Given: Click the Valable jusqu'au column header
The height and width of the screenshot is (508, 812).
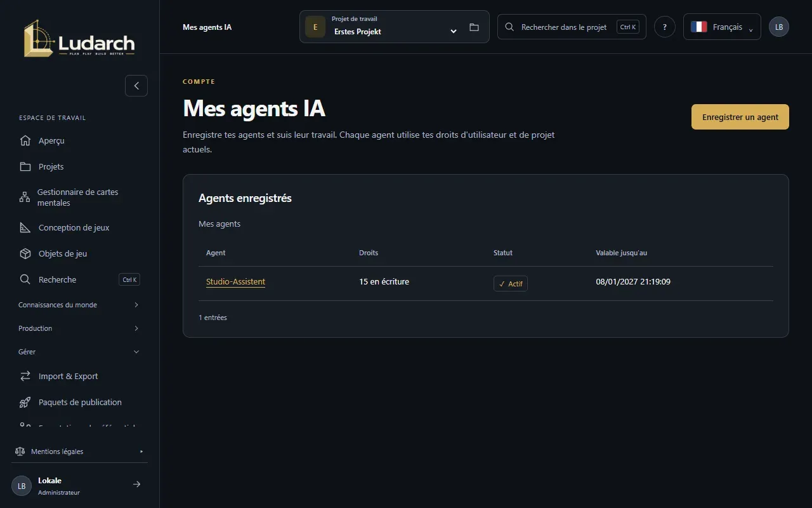Looking at the screenshot, I should [x=622, y=253].
